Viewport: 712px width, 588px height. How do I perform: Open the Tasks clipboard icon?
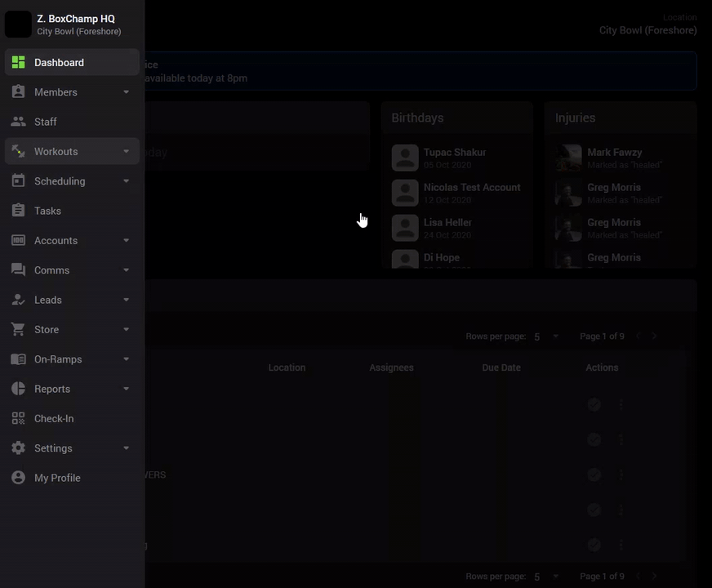(18, 210)
